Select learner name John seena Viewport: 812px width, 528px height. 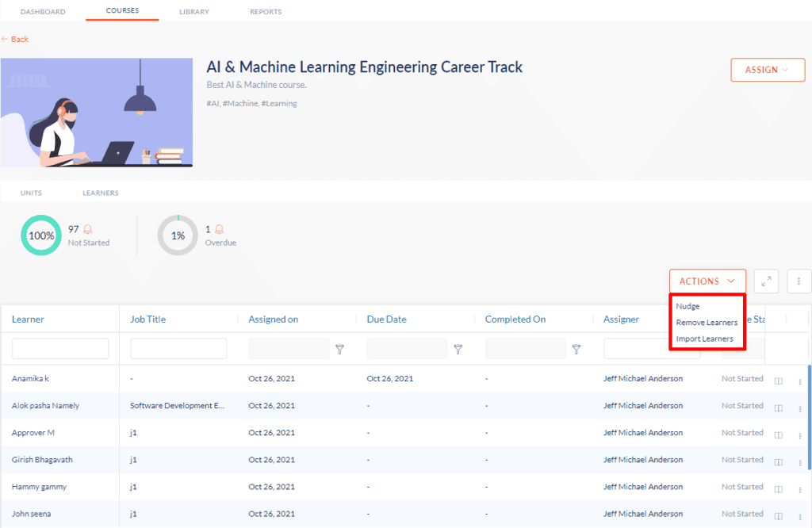point(31,514)
